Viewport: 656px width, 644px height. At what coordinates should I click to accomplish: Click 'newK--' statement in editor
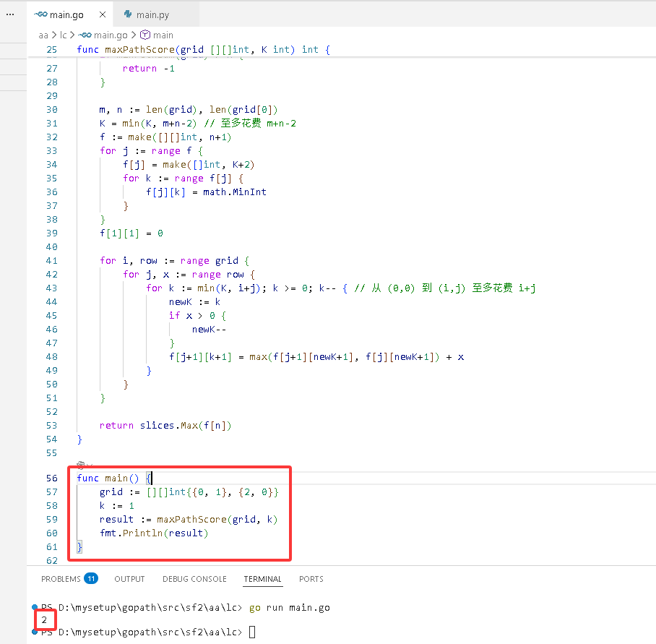tap(210, 330)
